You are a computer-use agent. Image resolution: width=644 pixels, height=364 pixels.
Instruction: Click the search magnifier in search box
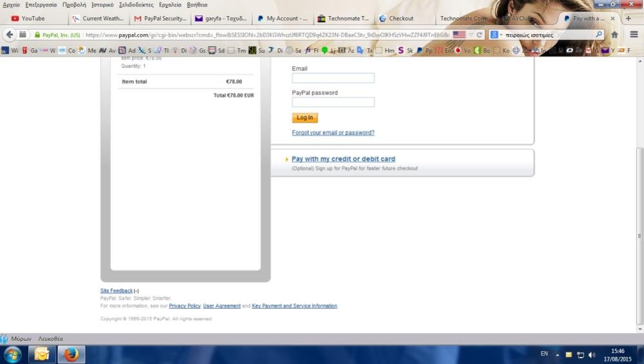coord(599,35)
